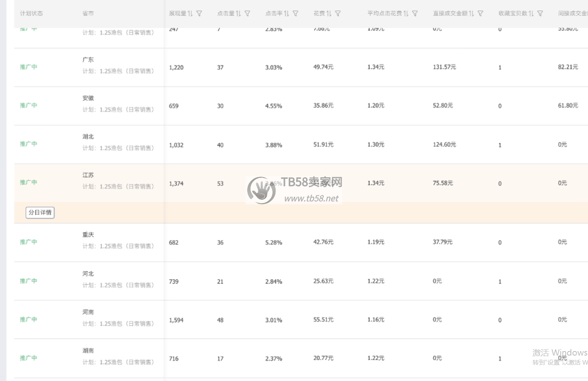Click the 计划状态 column header
588x381 pixels.
tap(31, 14)
